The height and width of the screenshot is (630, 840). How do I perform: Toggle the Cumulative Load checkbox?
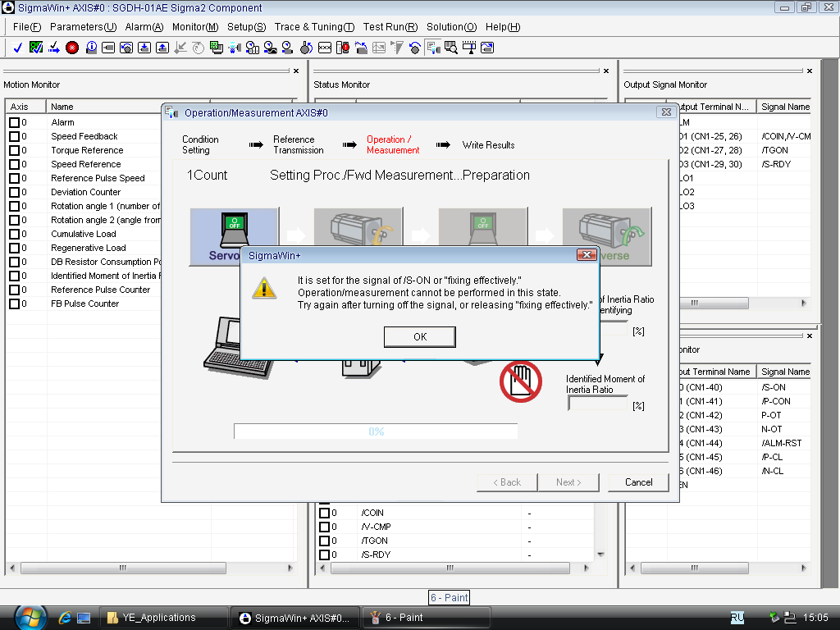pos(15,234)
